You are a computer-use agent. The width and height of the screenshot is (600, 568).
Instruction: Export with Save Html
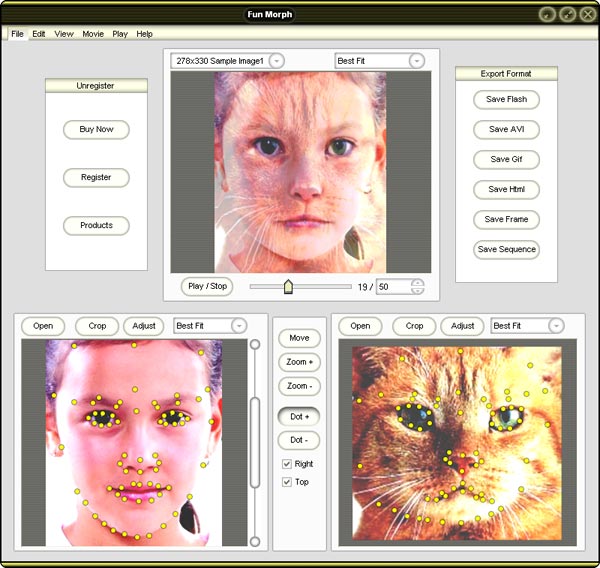pyautogui.click(x=506, y=189)
